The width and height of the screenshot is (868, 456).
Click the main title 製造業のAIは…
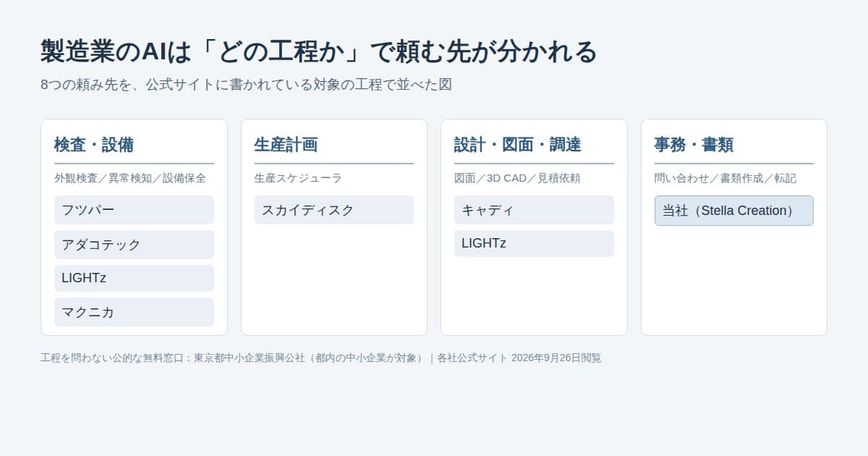pos(319,51)
